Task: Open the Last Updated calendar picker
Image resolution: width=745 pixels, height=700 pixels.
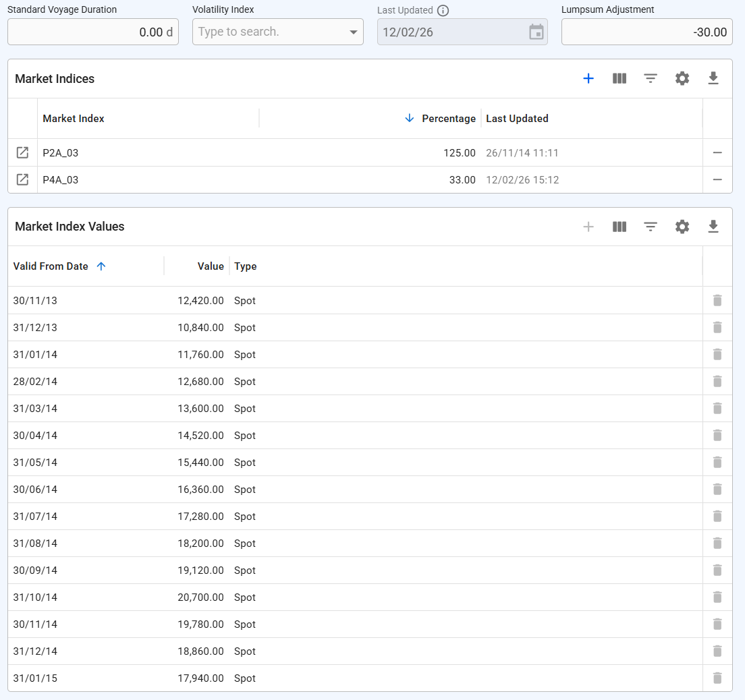Action: pyautogui.click(x=536, y=32)
